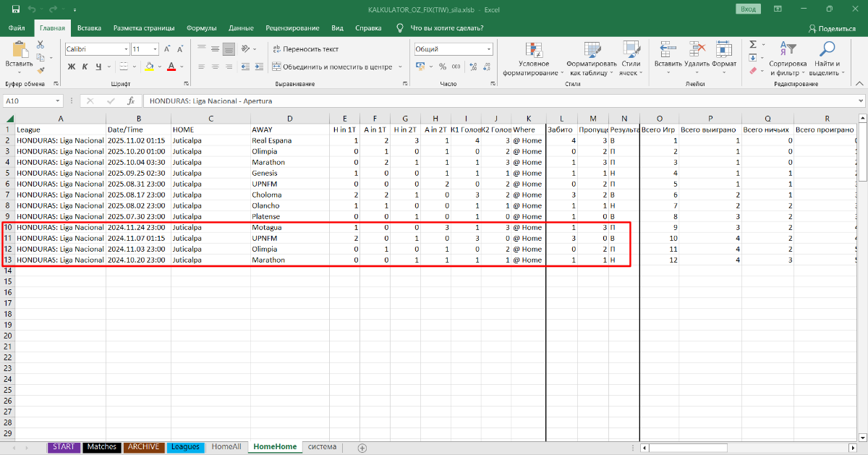Viewport: 868px width, 455px height.
Task: Toggle bold Ж formatting
Action: tap(72, 67)
